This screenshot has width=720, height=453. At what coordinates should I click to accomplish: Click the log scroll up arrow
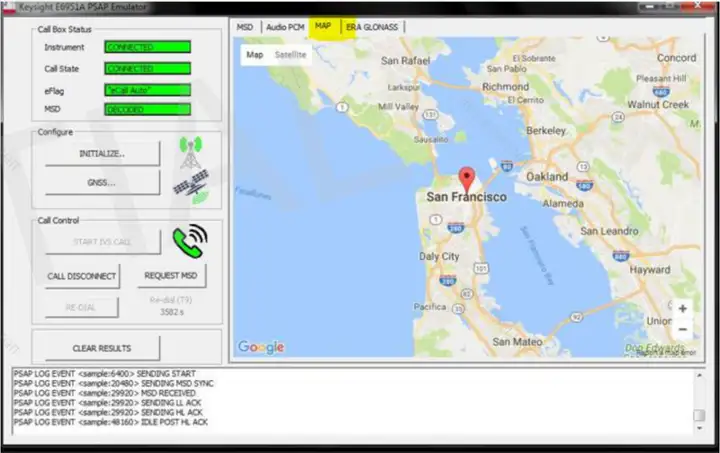tap(699, 375)
